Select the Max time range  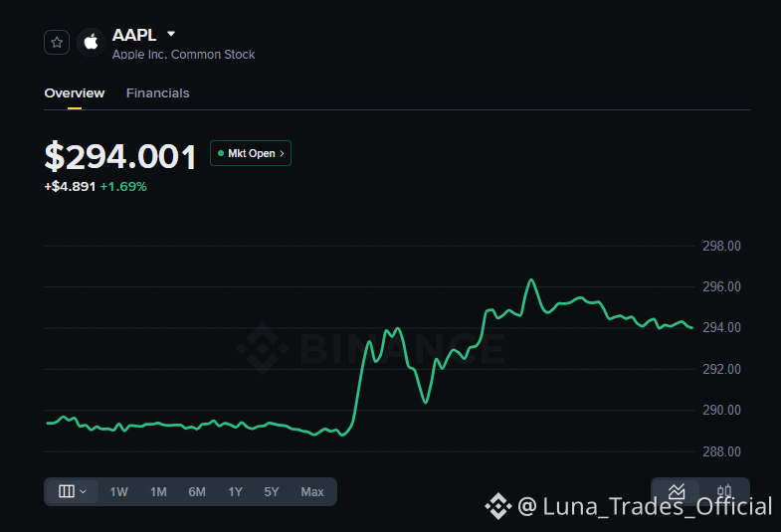pyautogui.click(x=312, y=492)
